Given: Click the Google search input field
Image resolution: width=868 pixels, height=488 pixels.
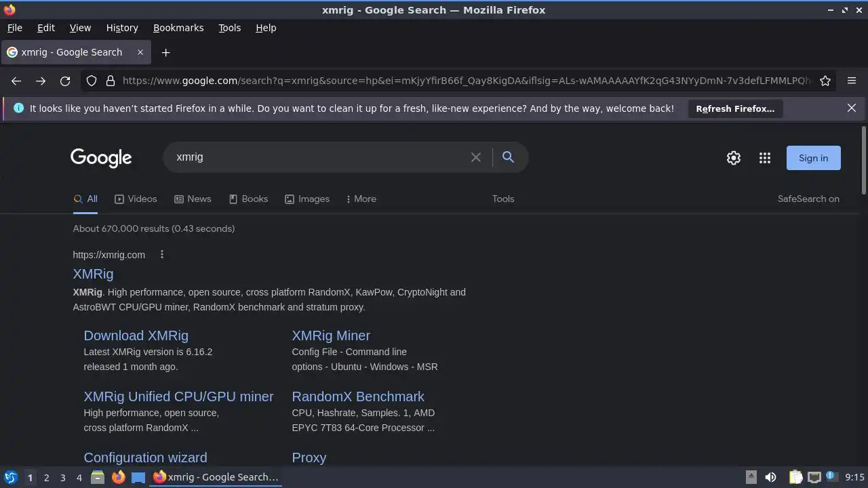Looking at the screenshot, I should [x=319, y=157].
